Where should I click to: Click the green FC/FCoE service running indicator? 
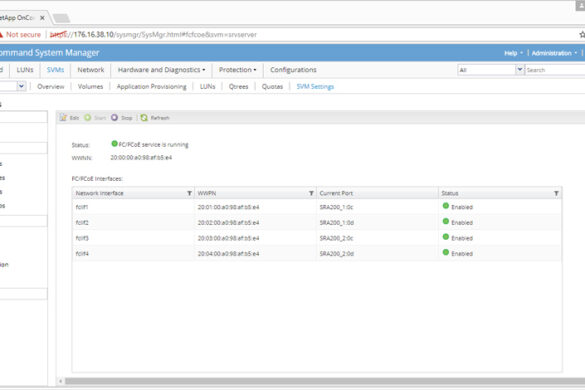[115, 143]
